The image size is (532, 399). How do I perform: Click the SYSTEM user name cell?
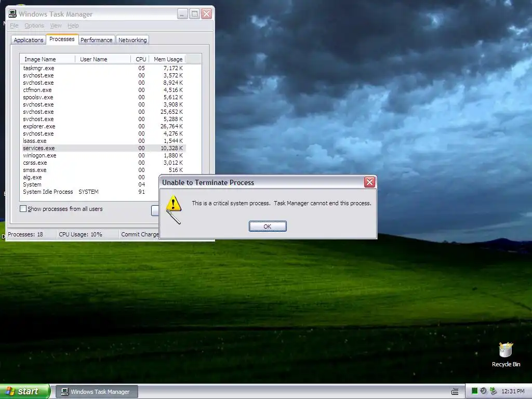coord(88,192)
